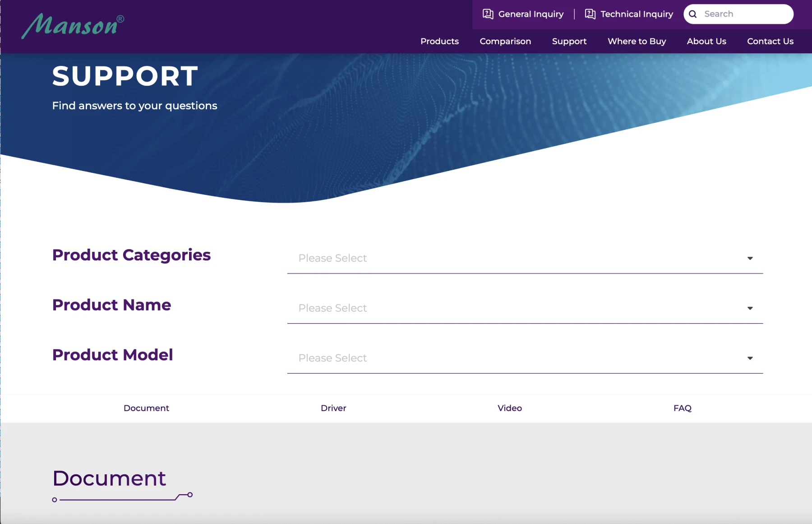Click the Technical Inquiry chat icon

590,14
